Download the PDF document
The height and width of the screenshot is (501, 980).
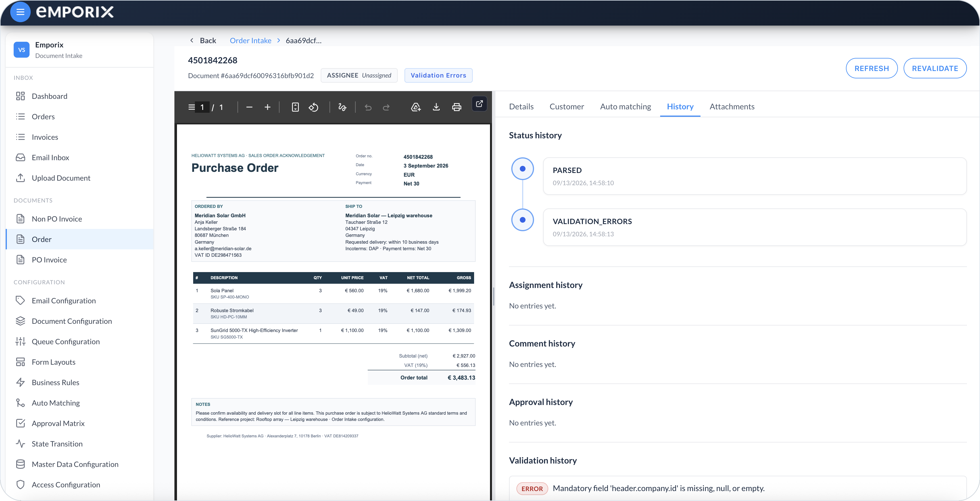[x=436, y=107]
